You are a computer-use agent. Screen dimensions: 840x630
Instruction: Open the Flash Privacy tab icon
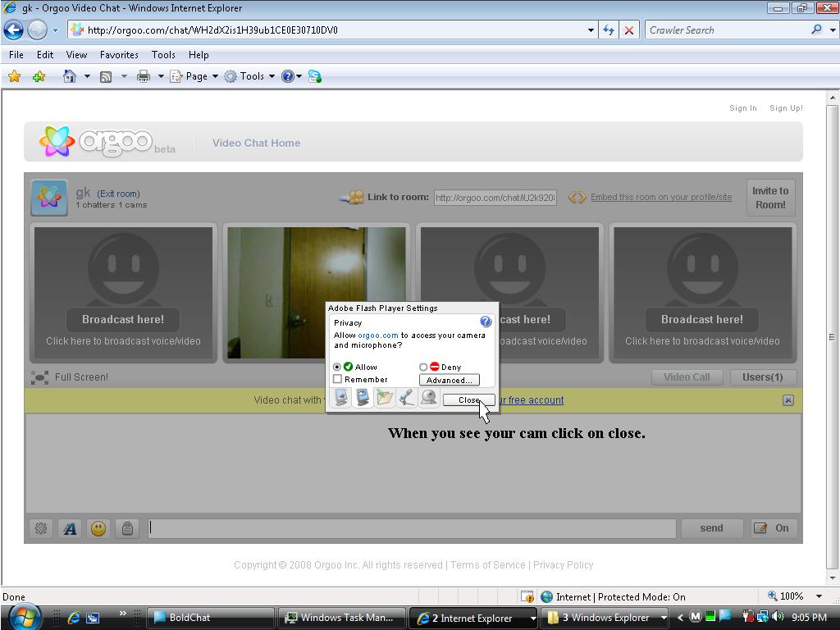point(363,398)
